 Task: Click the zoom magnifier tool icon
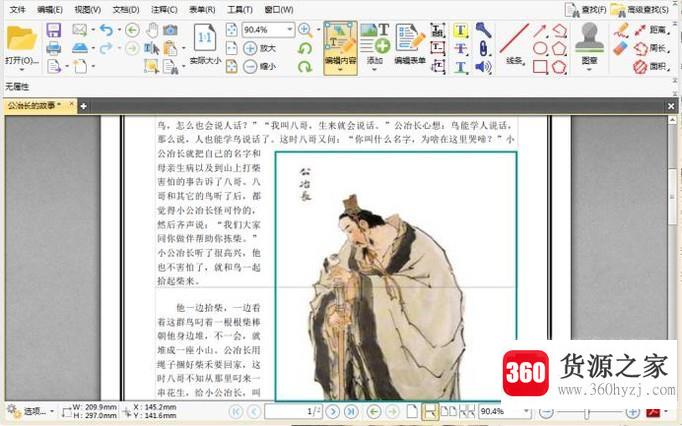[x=305, y=30]
